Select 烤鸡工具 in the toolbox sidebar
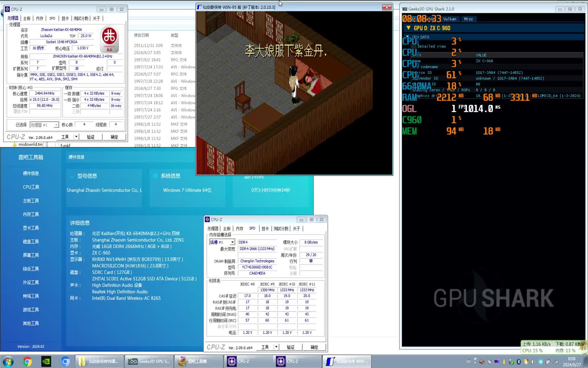 coord(31,296)
